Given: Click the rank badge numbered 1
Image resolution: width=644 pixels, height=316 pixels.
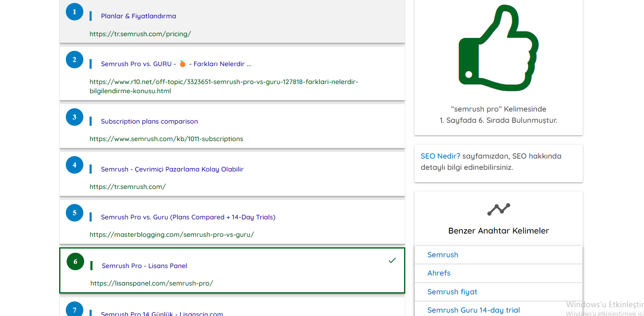Looking at the screenshot, I should coord(75,12).
